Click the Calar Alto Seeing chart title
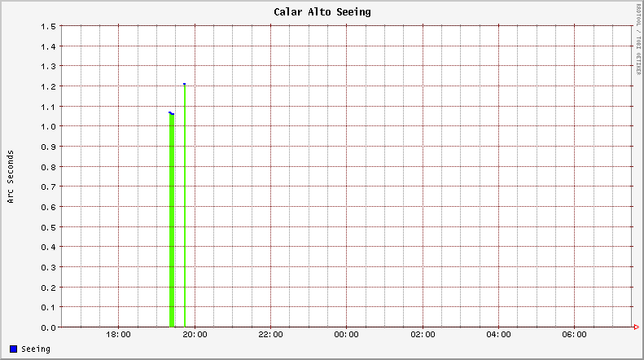 322,12
